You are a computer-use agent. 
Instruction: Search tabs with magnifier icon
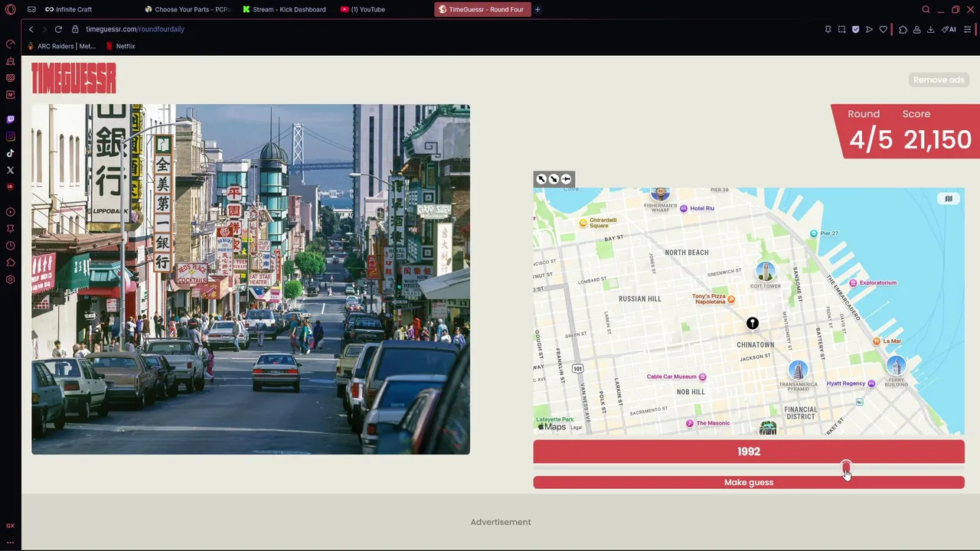[926, 9]
